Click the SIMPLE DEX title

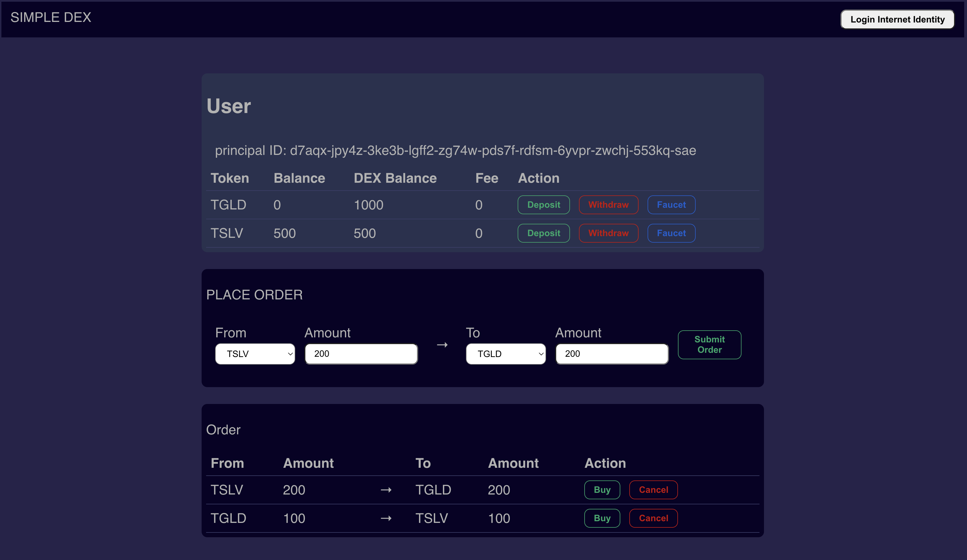(51, 17)
